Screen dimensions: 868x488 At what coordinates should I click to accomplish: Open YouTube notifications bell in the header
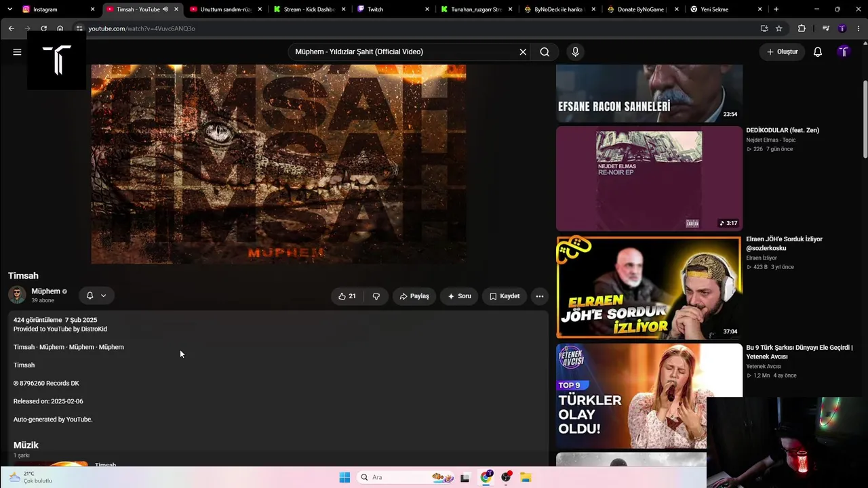[x=818, y=52]
